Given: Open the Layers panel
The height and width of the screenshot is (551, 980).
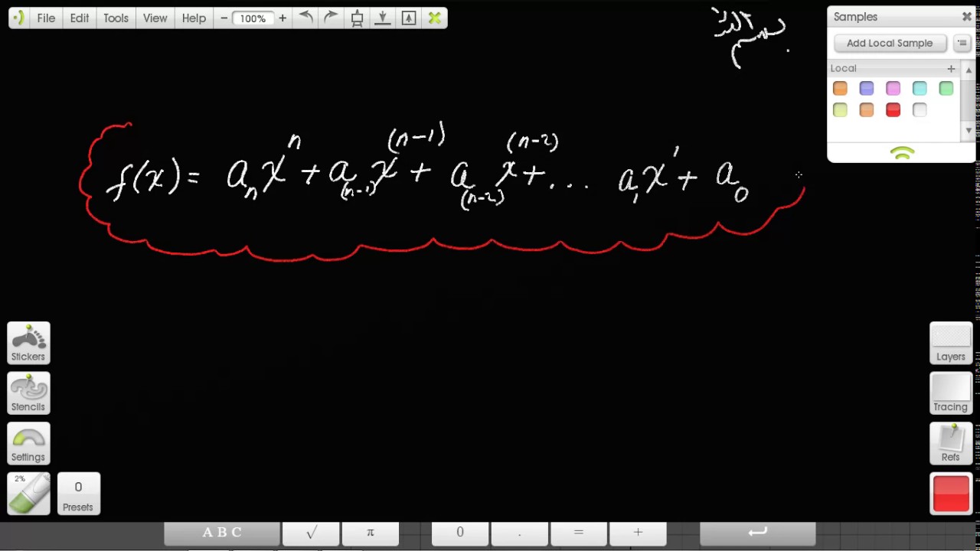Looking at the screenshot, I should (951, 343).
